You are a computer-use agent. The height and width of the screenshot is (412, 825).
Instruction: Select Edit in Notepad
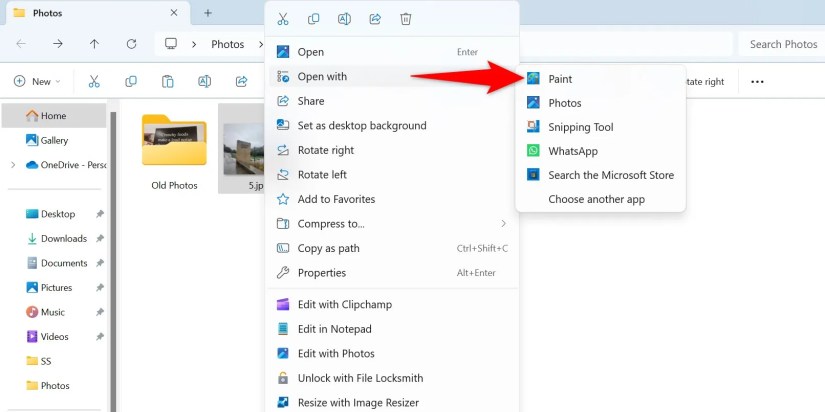point(392,329)
